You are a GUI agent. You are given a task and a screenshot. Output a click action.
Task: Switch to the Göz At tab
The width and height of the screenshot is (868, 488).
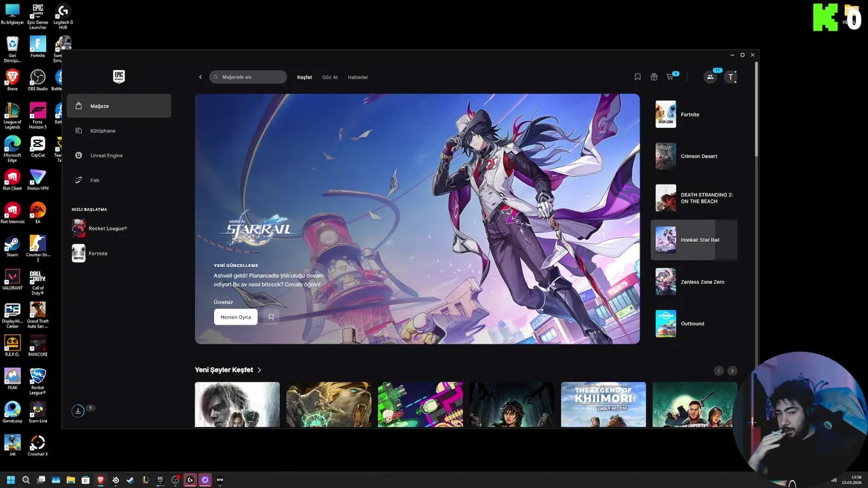click(x=330, y=77)
